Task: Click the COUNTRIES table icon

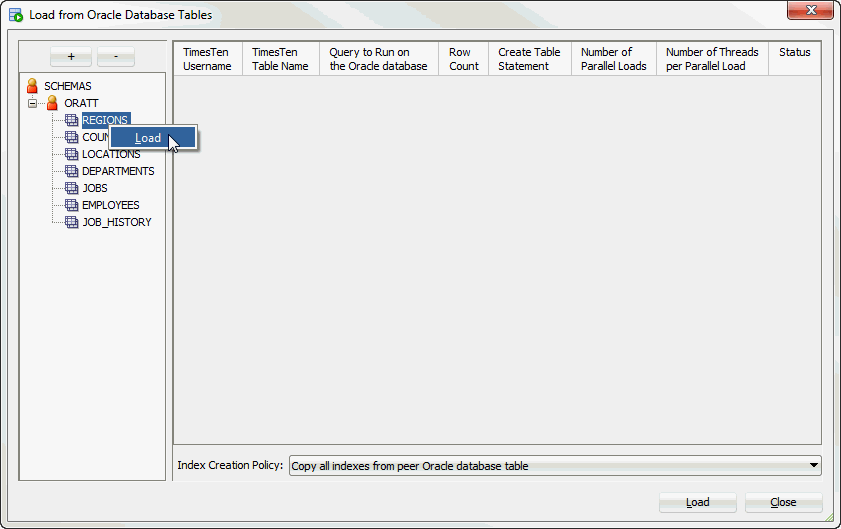Action: pos(71,137)
